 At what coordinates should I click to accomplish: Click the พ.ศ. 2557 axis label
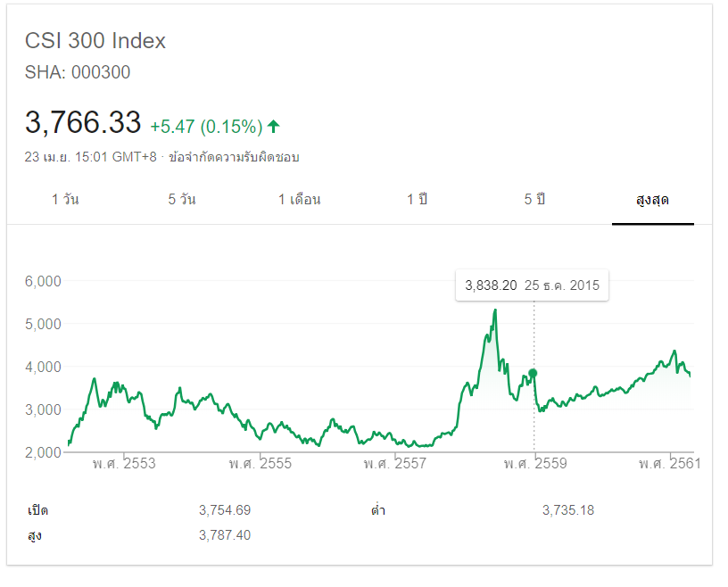pos(395,464)
